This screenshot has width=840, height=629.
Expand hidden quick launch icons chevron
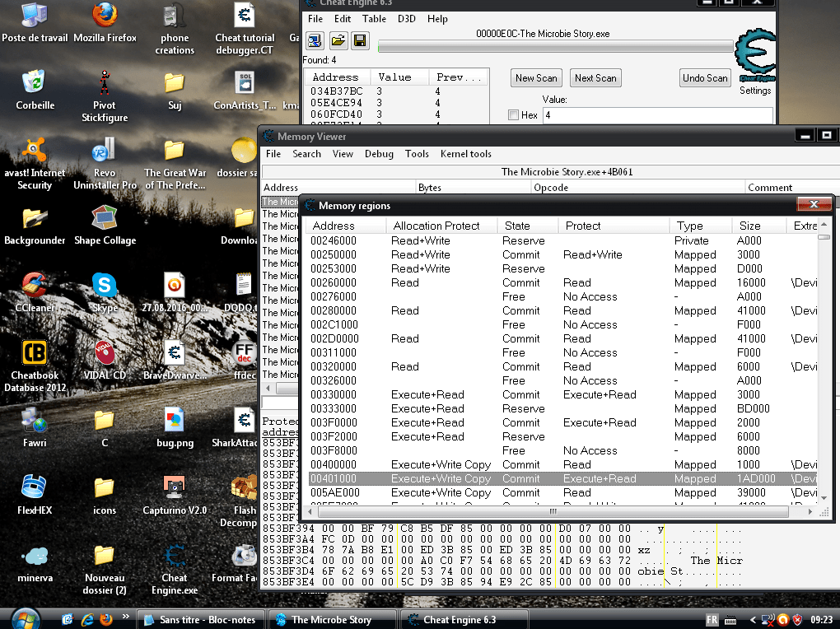click(x=126, y=617)
